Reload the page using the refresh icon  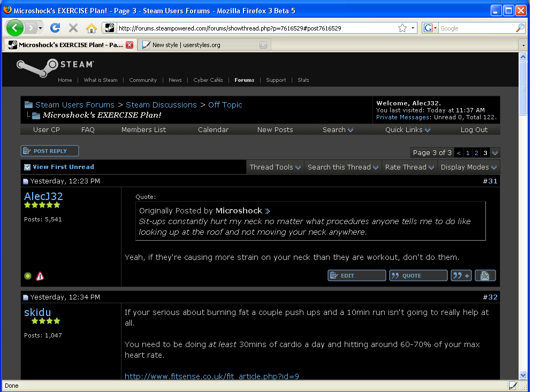pos(55,28)
